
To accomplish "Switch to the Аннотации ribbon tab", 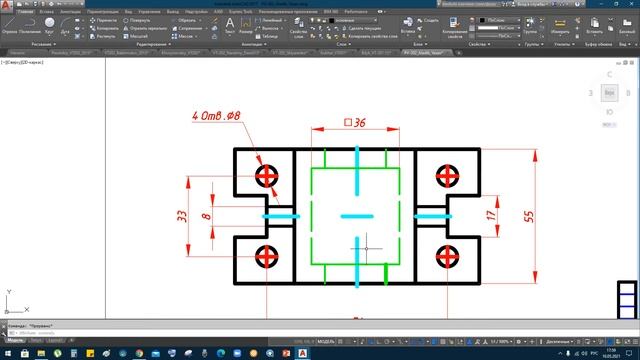I will (x=70, y=12).
